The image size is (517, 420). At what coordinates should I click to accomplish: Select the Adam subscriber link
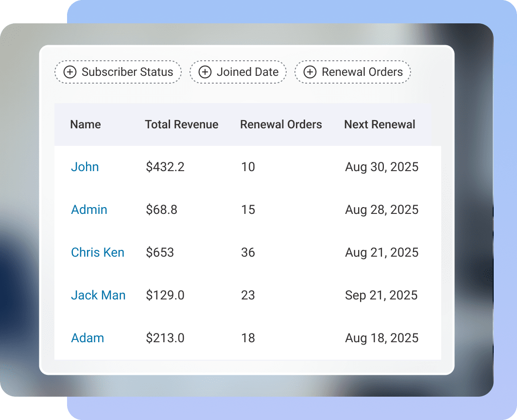click(87, 338)
